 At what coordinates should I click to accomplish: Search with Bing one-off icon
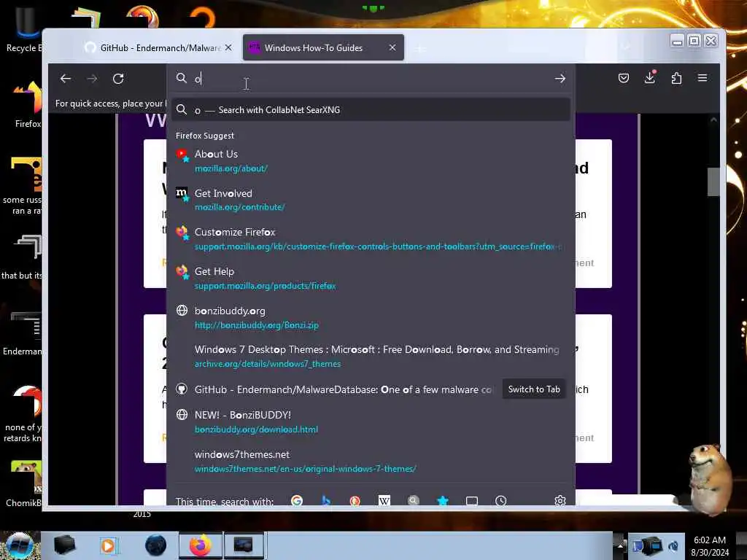coord(326,500)
